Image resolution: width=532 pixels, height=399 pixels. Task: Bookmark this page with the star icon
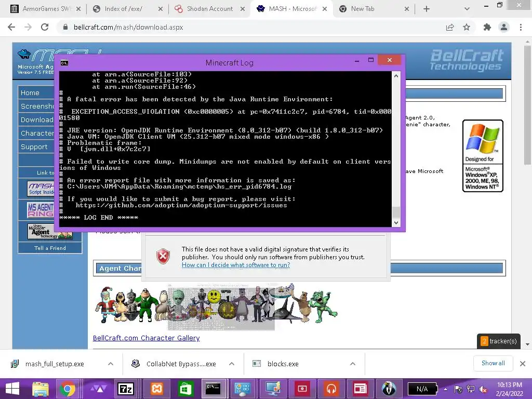coord(467,27)
